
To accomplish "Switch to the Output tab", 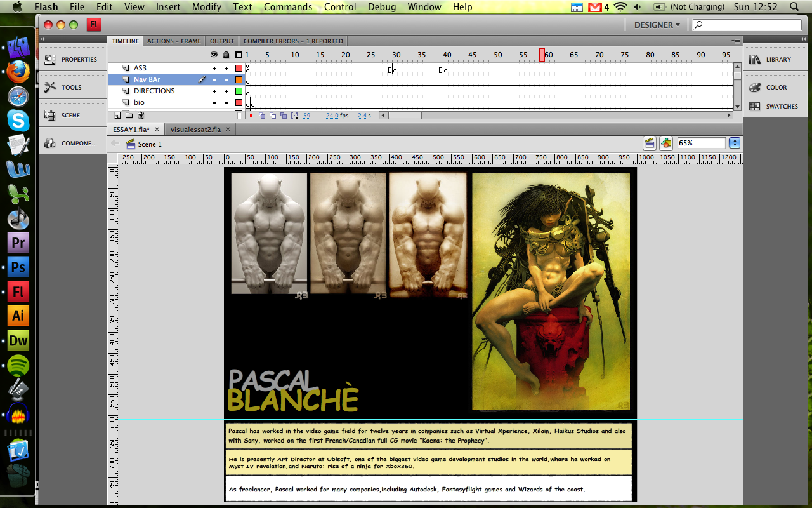I will (x=222, y=41).
